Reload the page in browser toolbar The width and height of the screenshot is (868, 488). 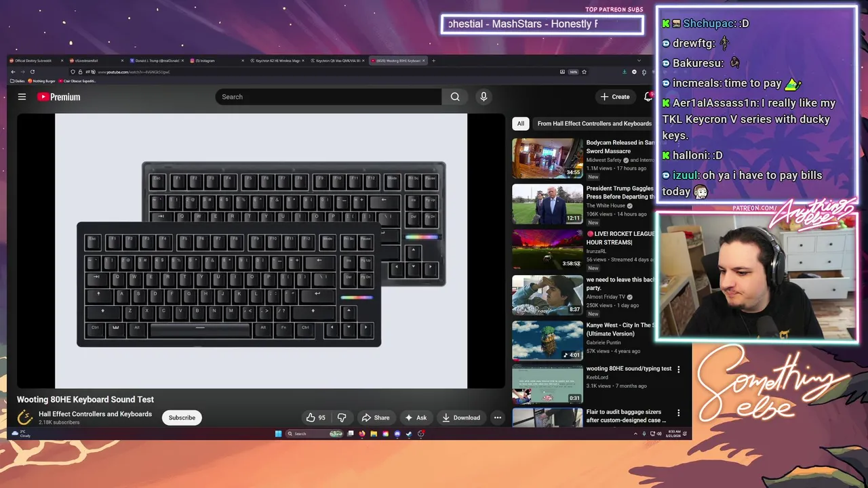[x=32, y=72]
